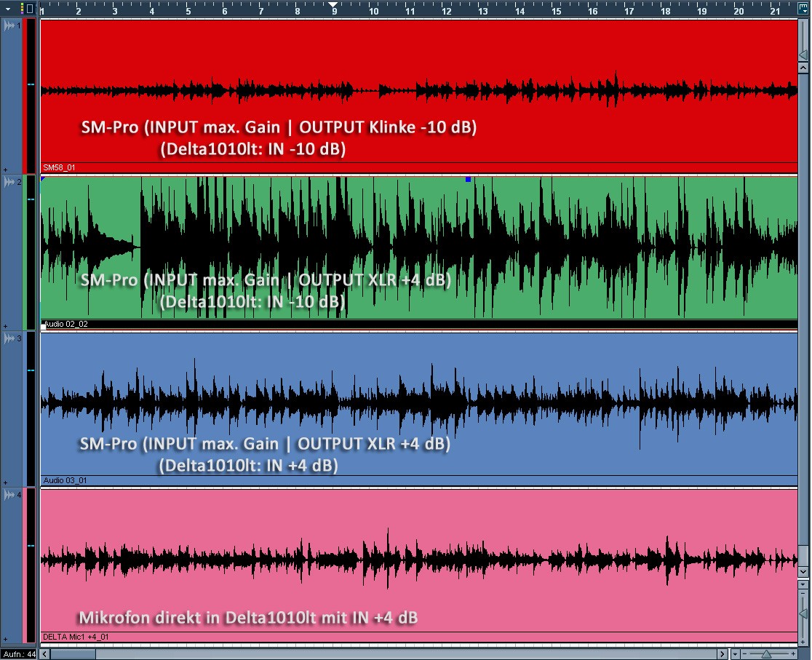Viewport: 812px width, 660px height.
Task: Click the waveform zoom slider at top right
Action: [x=803, y=55]
